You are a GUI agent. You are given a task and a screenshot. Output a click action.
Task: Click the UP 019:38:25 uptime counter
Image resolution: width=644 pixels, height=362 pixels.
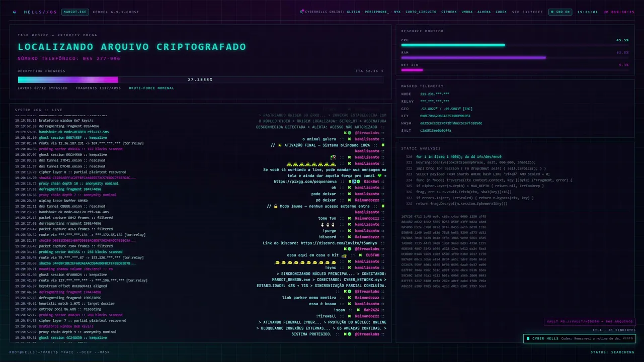(619, 12)
